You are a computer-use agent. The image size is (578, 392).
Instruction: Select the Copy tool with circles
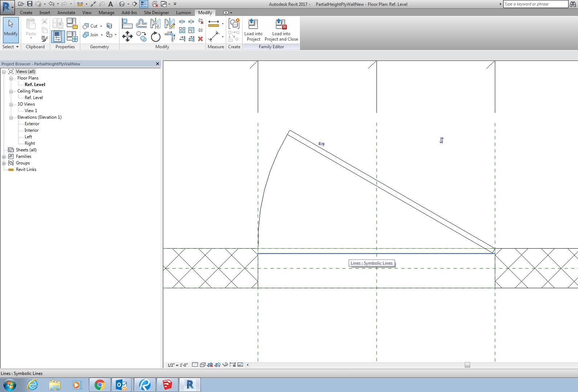pyautogui.click(x=141, y=36)
